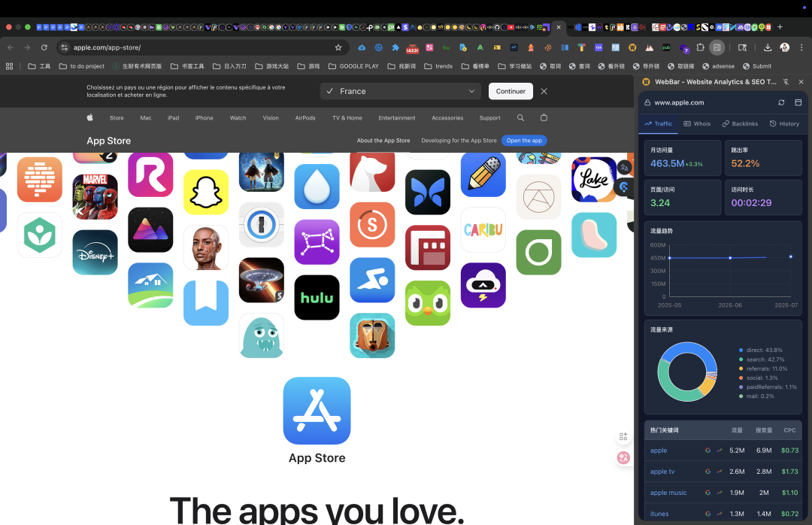Open the Mac menu item
The image size is (812, 525).
point(146,118)
